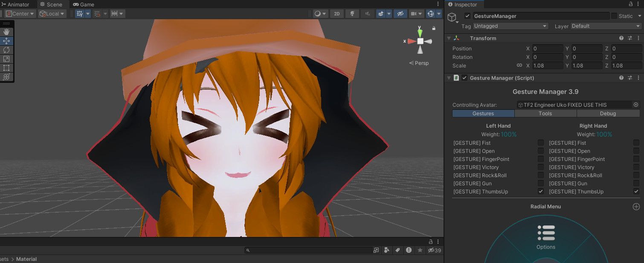
Task: Click Radial Menu plus button
Action: point(636,207)
